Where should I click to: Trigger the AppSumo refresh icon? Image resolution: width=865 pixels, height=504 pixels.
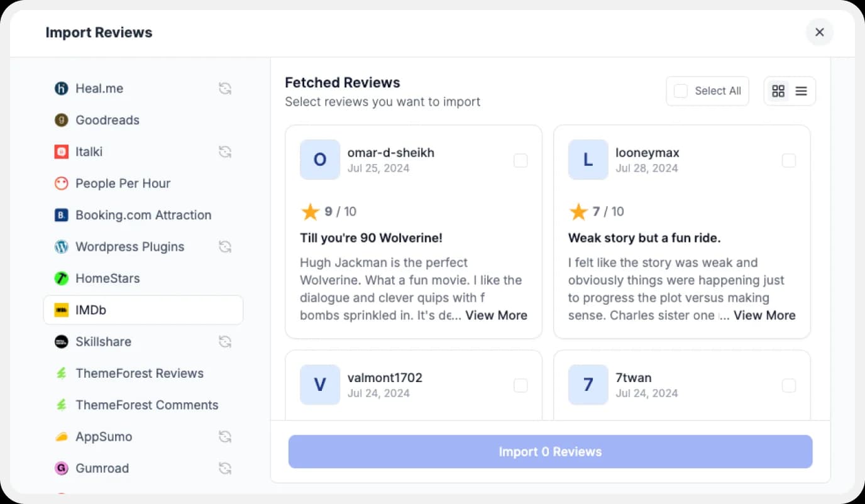pyautogui.click(x=225, y=436)
